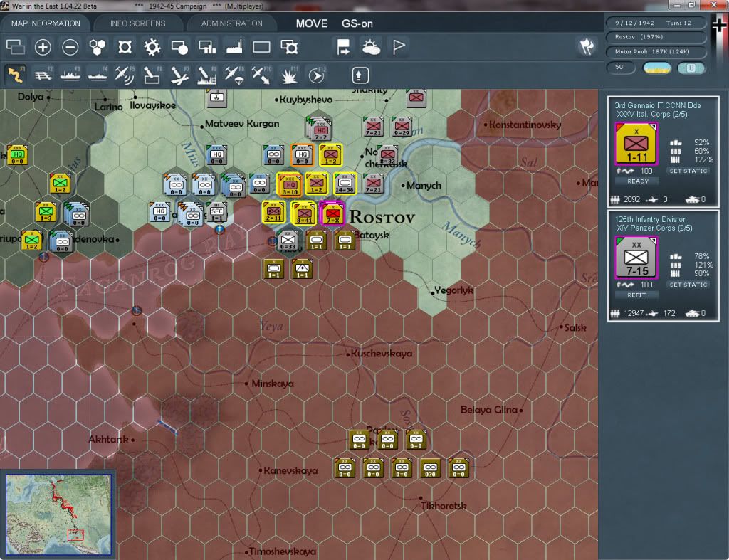729x560 pixels.
Task: Click the upload arrow box icon
Action: pyautogui.click(x=360, y=75)
